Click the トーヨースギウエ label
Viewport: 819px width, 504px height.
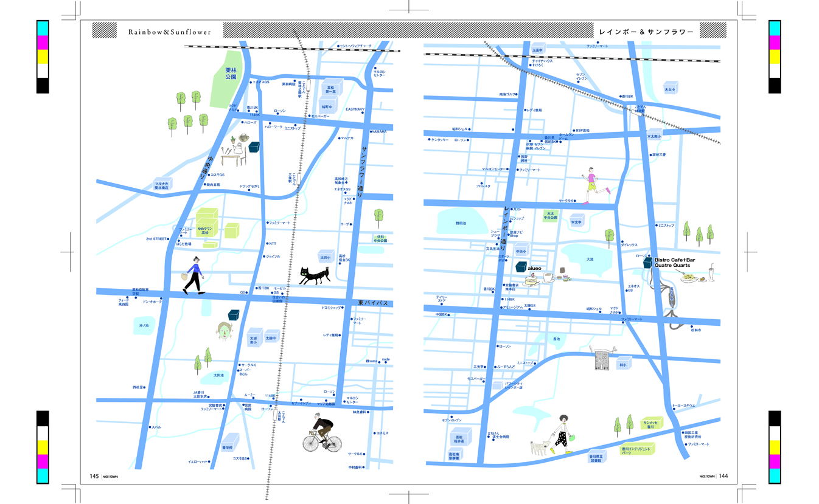tap(683, 405)
